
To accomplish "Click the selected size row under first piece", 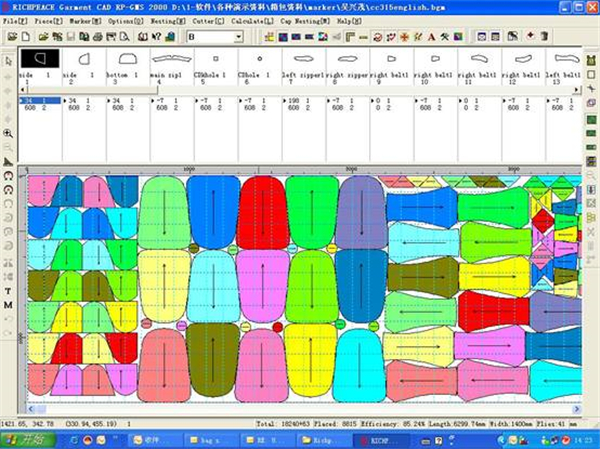I will pos(39,100).
